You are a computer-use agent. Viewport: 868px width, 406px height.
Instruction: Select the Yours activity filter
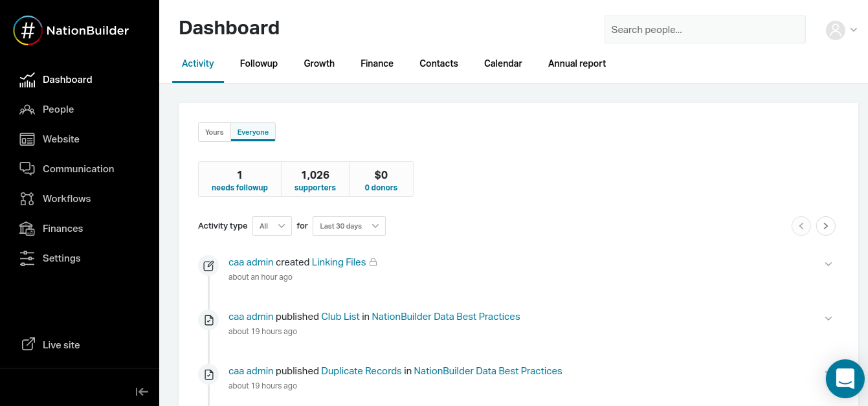point(214,132)
